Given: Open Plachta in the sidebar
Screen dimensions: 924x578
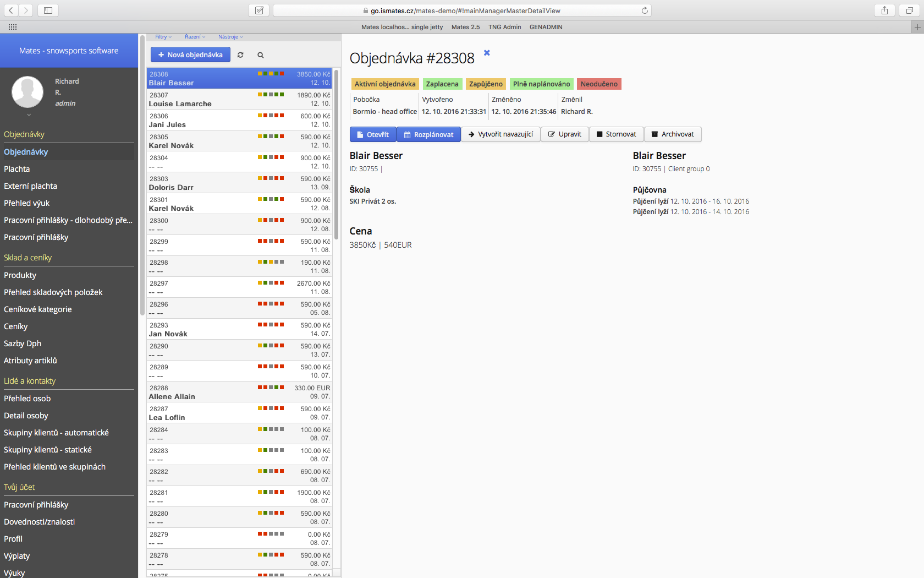Looking at the screenshot, I should [17, 169].
